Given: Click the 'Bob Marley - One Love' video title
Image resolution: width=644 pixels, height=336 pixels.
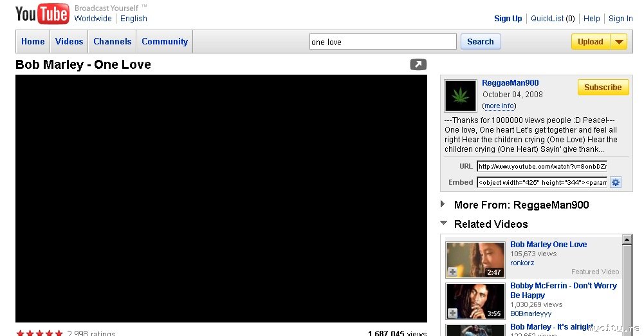Looking at the screenshot, I should pyautogui.click(x=83, y=64).
